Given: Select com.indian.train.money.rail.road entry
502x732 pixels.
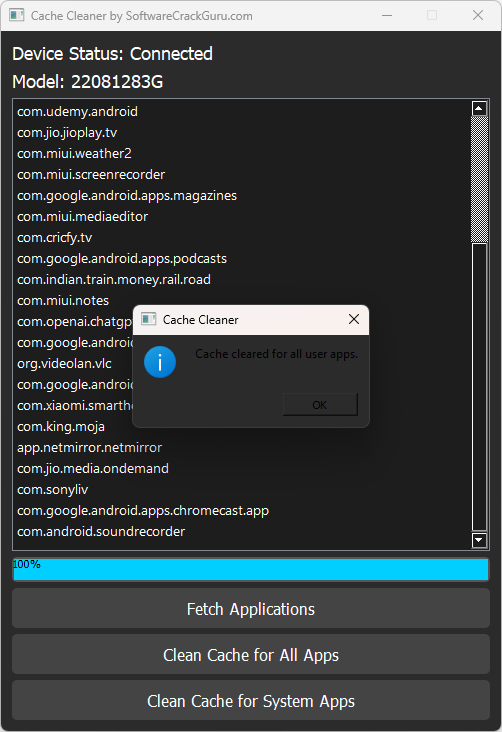Looking at the screenshot, I should click(114, 280).
